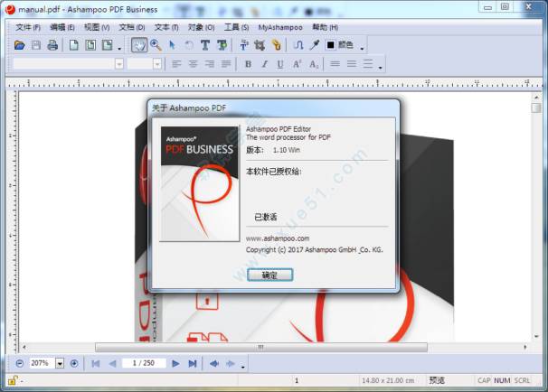Toggle italic formatting
The height and width of the screenshot is (392, 548).
pos(265,64)
